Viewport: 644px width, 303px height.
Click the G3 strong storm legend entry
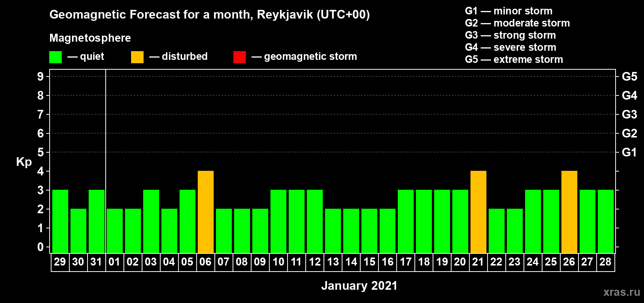coord(510,35)
